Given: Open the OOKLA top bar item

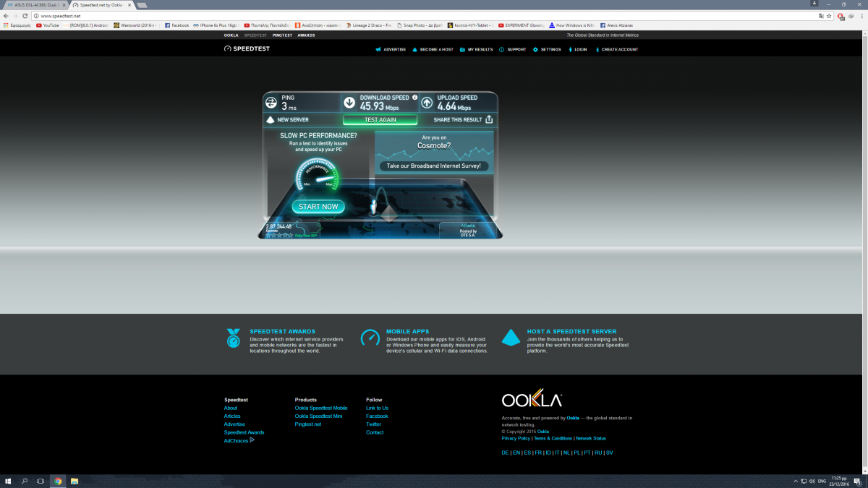Looking at the screenshot, I should click(x=231, y=35).
